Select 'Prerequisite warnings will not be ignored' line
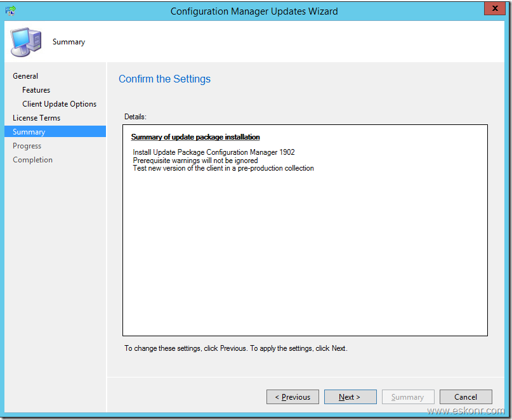Viewport: 512px width, 420px height. (195, 161)
